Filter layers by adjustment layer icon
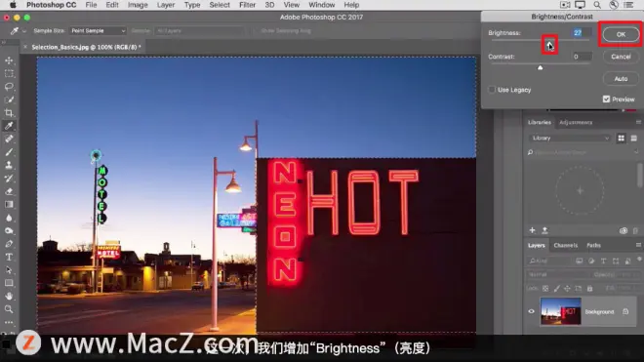 point(591,261)
